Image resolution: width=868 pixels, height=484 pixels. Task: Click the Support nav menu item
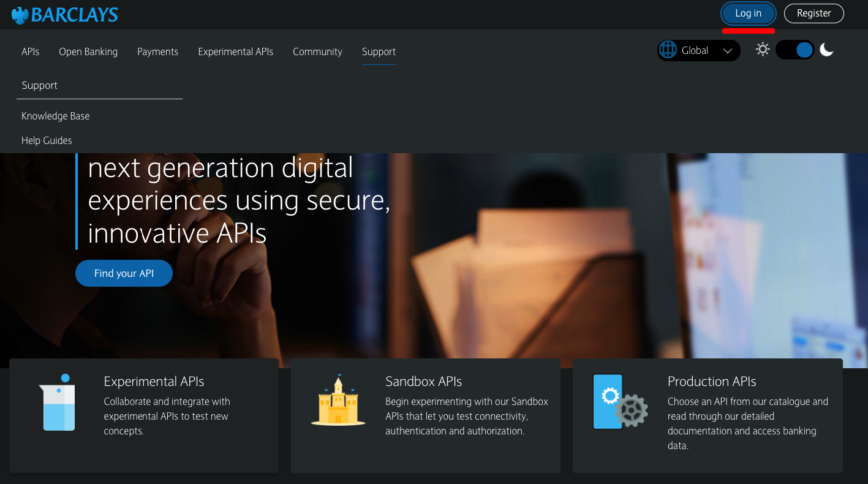click(379, 51)
